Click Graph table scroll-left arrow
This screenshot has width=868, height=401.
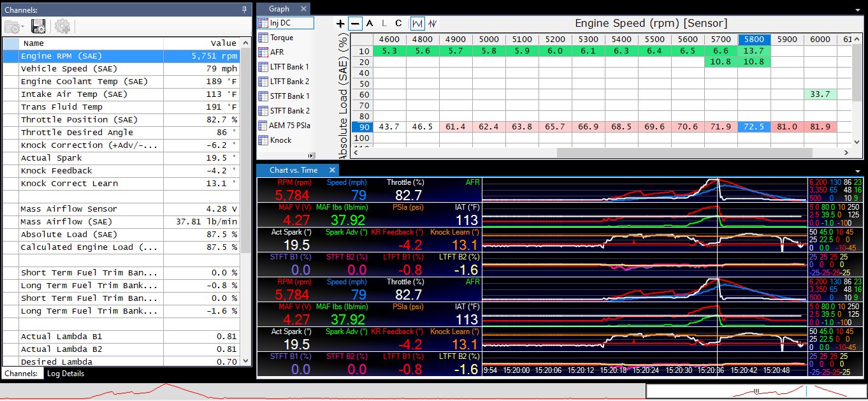(x=357, y=153)
